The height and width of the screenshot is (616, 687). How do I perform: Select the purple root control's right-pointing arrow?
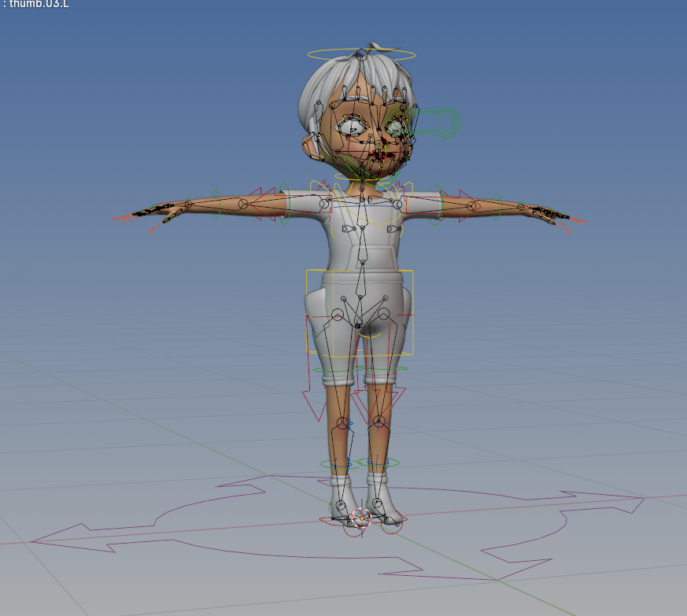click(603, 501)
